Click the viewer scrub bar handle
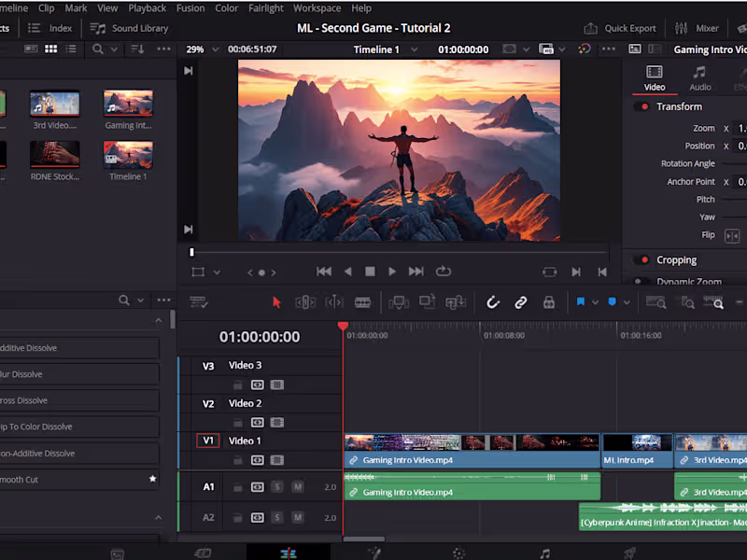Screen dimensions: 747x560 tap(192, 252)
